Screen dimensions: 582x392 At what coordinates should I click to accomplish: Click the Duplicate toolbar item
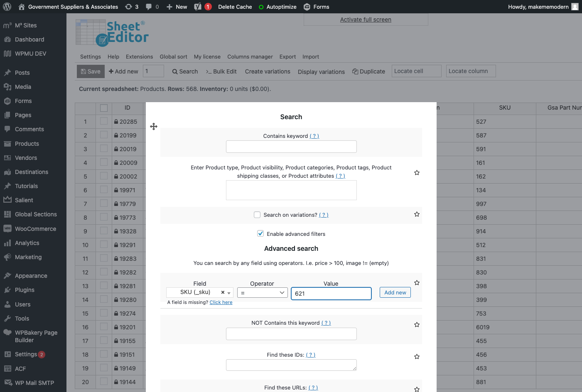point(368,71)
